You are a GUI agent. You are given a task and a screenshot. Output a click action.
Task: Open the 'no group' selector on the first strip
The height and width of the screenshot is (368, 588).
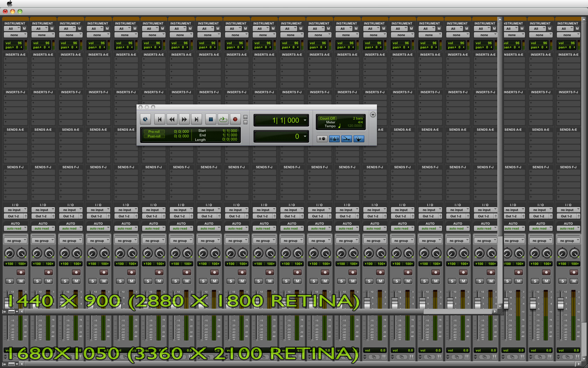(15, 241)
